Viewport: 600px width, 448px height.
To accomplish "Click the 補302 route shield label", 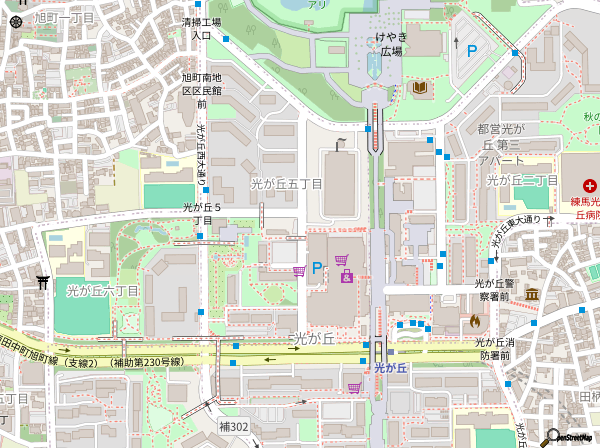I will click(x=233, y=426).
